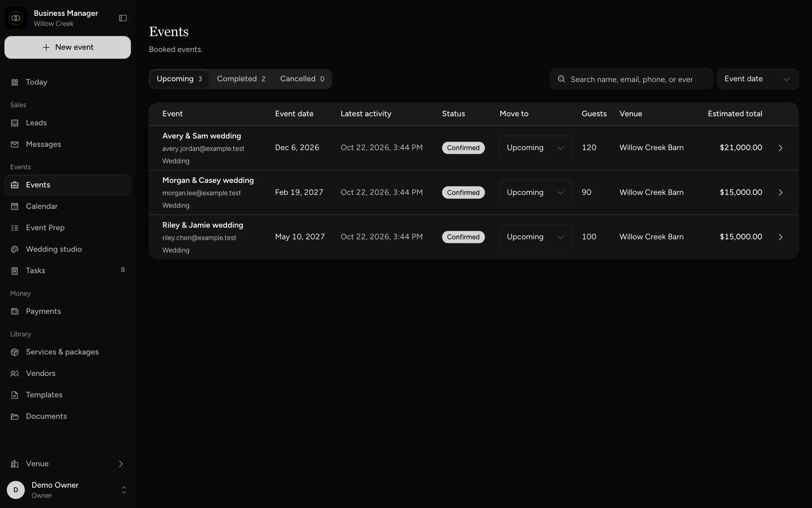
Task: Expand the Venue sidebar section
Action: click(68, 464)
